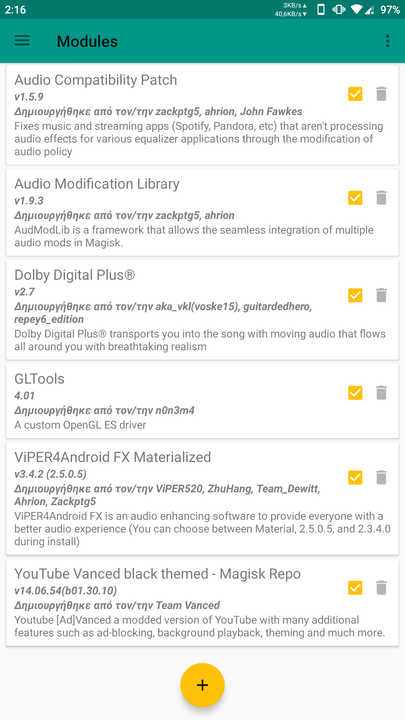The width and height of the screenshot is (405, 720).
Task: Tap the YouTube Vanced black themed title
Action: pos(158,574)
